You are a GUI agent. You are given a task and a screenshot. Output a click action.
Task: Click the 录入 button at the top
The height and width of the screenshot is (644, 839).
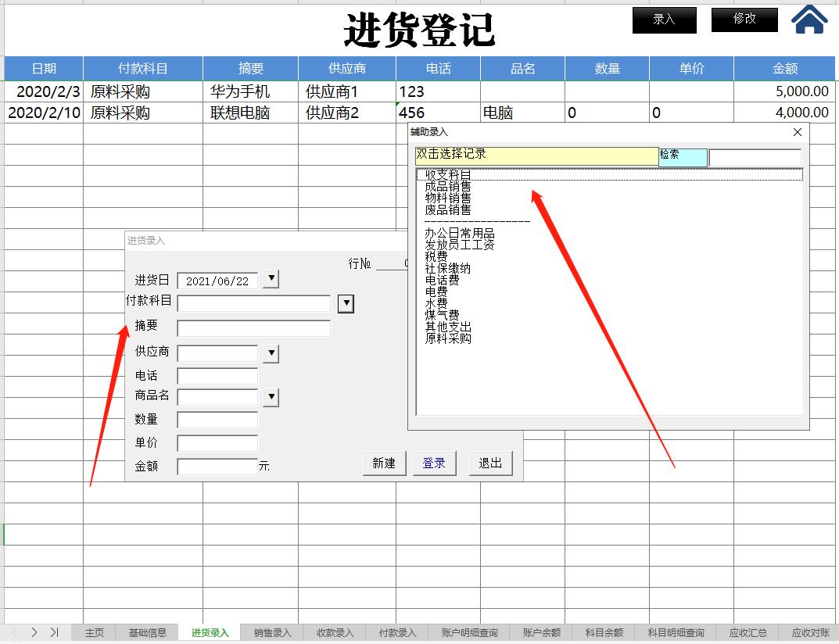click(664, 20)
